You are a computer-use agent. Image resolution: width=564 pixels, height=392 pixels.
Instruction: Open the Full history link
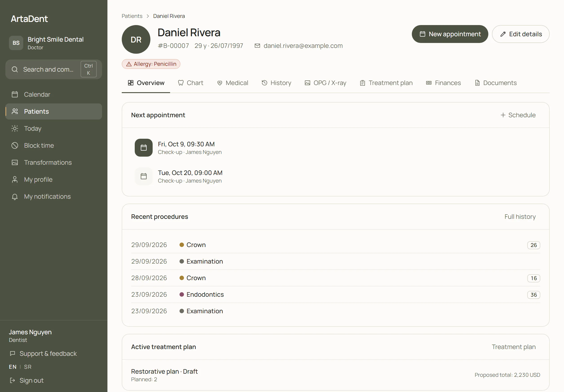(520, 217)
